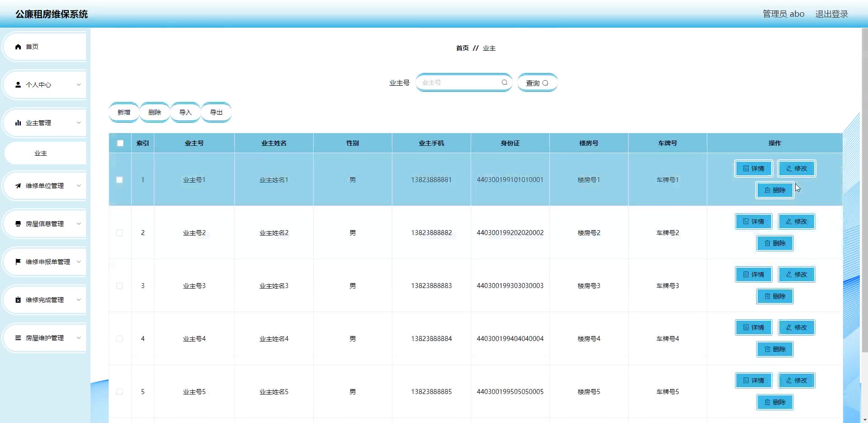868x423 pixels.
Task: Click the 删除 batch button above table
Action: click(x=155, y=112)
